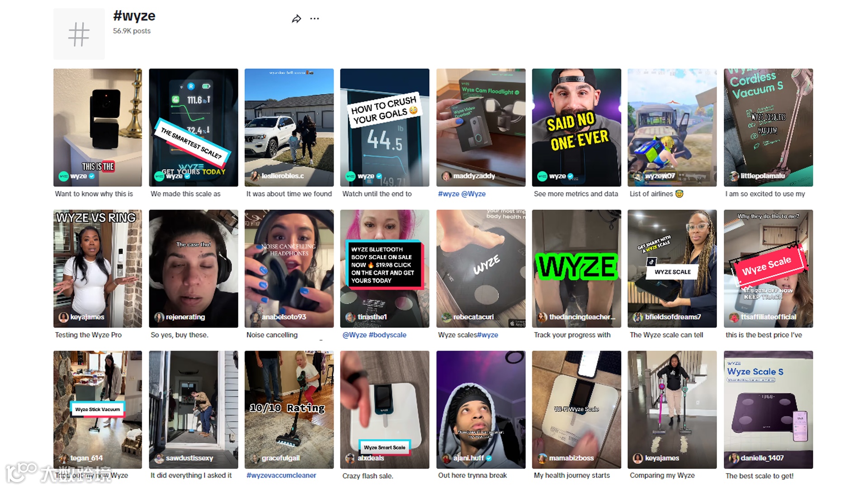Open the 'SAID NO ONE EVER' video
The image size is (868, 488).
tap(576, 127)
